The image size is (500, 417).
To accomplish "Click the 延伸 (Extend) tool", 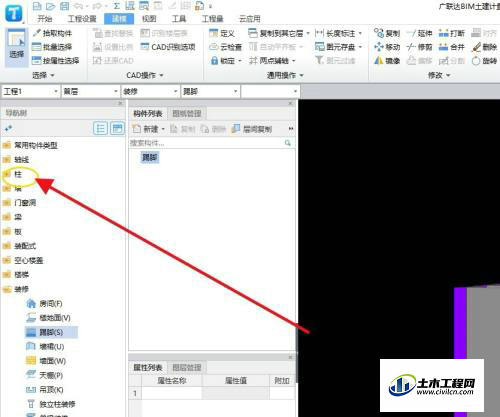I will click(x=419, y=33).
